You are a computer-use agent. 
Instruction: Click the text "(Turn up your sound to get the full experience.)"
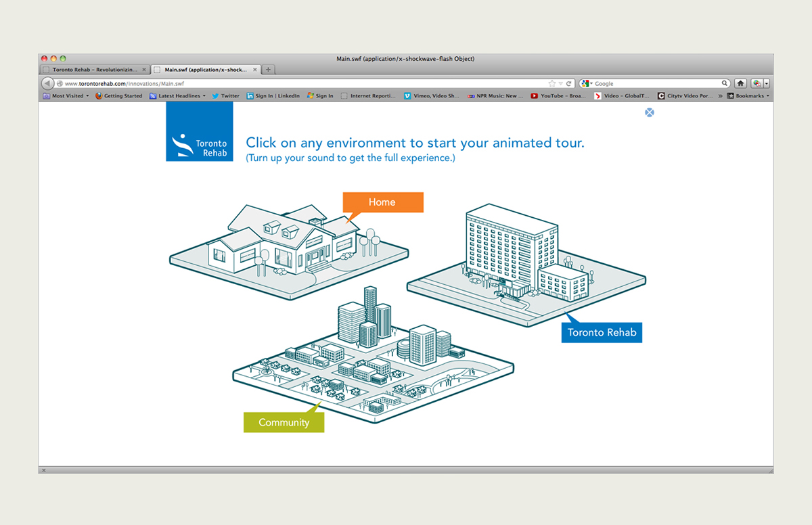pyautogui.click(x=351, y=158)
